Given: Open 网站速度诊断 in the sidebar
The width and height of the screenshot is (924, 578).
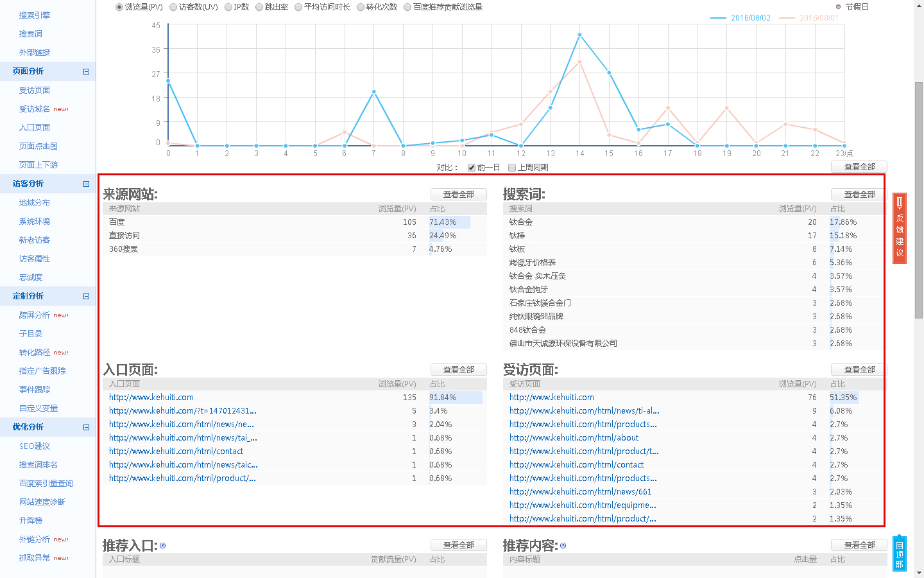Looking at the screenshot, I should pos(42,502).
